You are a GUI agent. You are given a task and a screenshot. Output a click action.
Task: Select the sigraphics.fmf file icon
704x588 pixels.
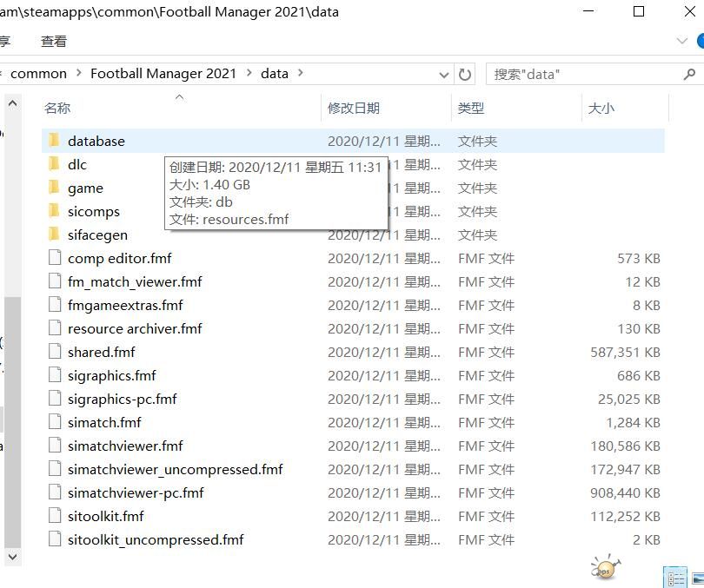tap(55, 375)
